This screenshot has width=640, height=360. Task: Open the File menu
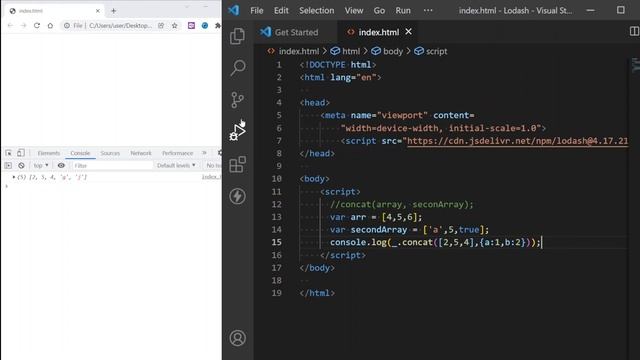coord(257,10)
